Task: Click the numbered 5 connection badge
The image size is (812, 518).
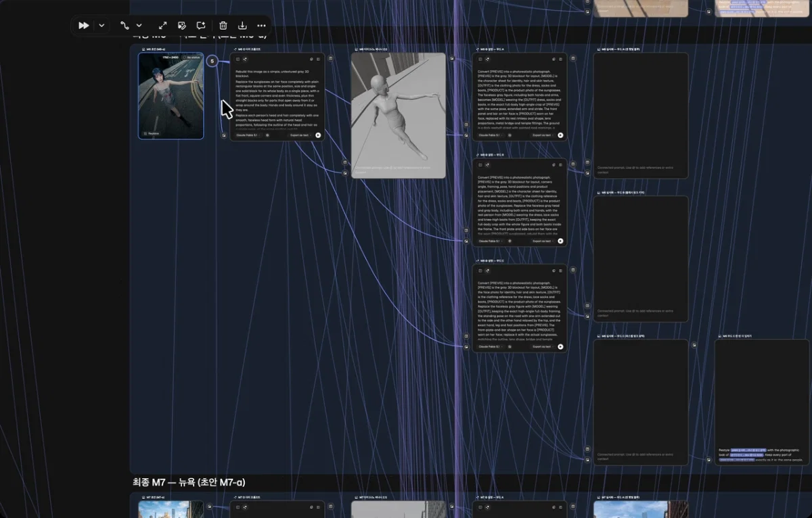Action: point(212,62)
